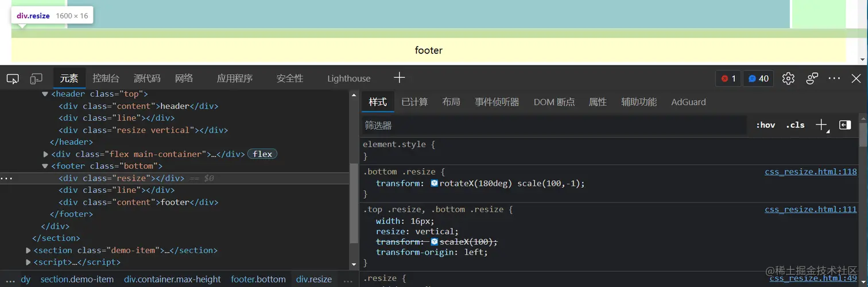Select the 属性 sidebar tab

pos(598,102)
